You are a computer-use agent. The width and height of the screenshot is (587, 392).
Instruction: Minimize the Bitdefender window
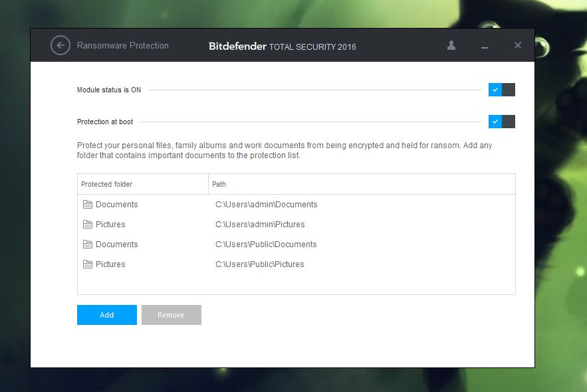tap(485, 47)
